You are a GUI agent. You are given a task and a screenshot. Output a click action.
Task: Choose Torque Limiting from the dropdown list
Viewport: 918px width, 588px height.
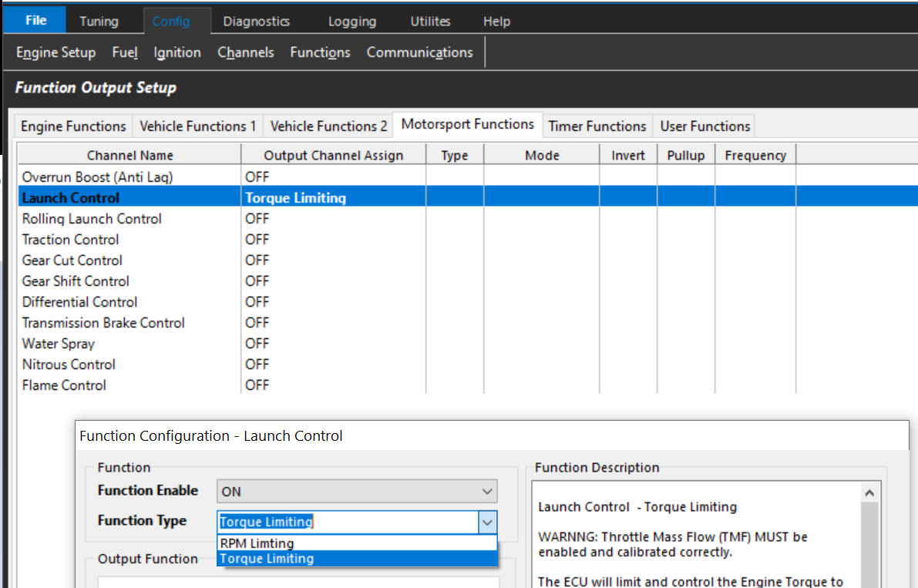357,559
